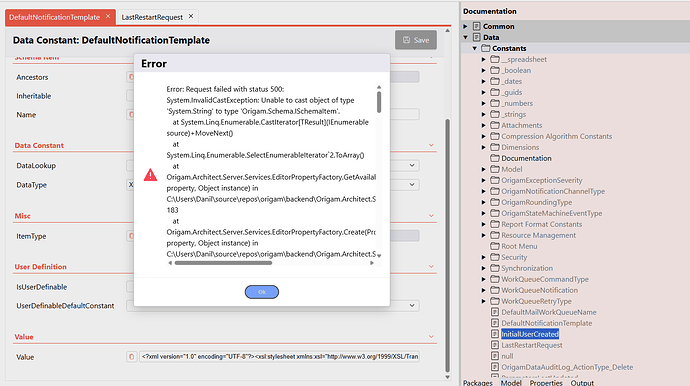Collapse the Constants folder
This screenshot has height=386, width=690.
475,48
